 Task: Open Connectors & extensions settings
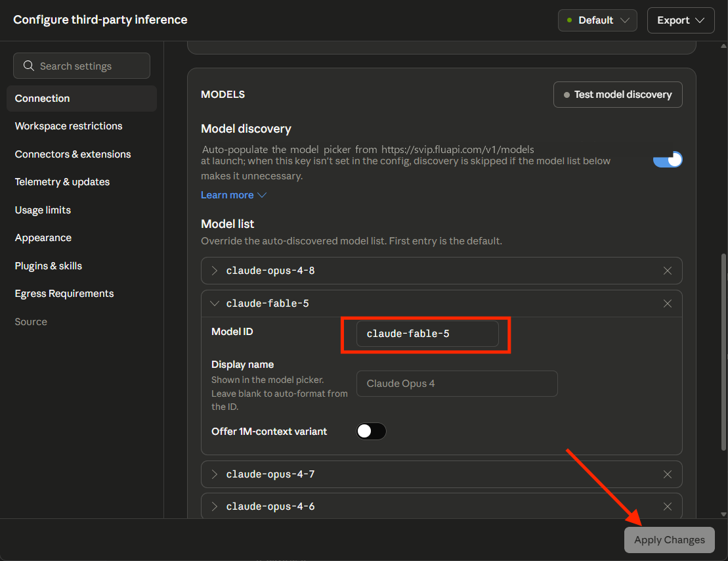(72, 154)
